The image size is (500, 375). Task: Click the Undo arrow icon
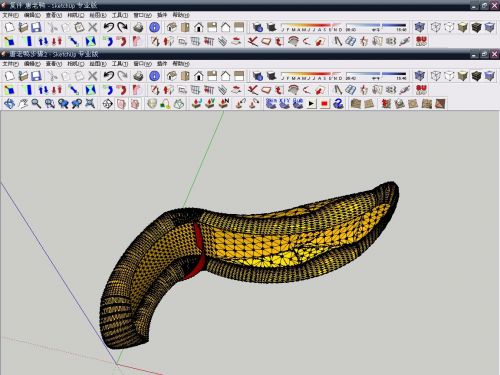109,76
